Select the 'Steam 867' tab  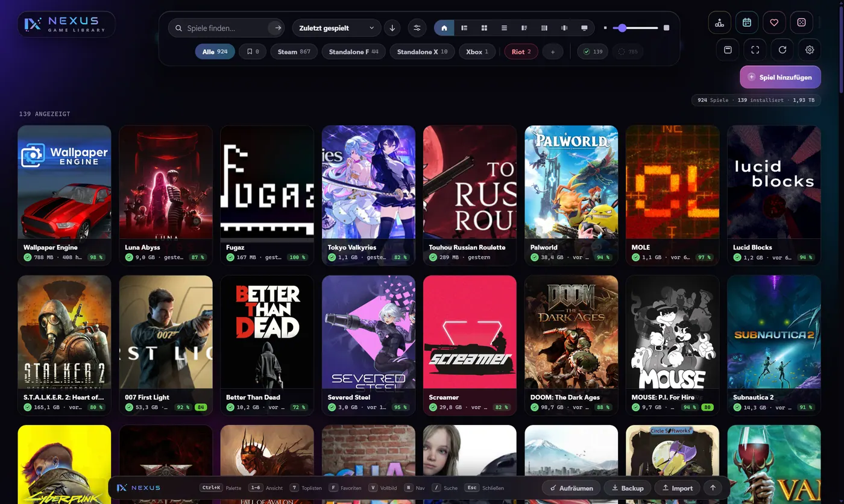coord(294,52)
